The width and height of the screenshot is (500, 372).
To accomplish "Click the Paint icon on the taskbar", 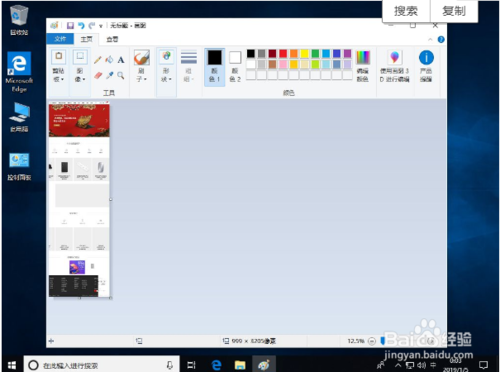I will click(264, 365).
